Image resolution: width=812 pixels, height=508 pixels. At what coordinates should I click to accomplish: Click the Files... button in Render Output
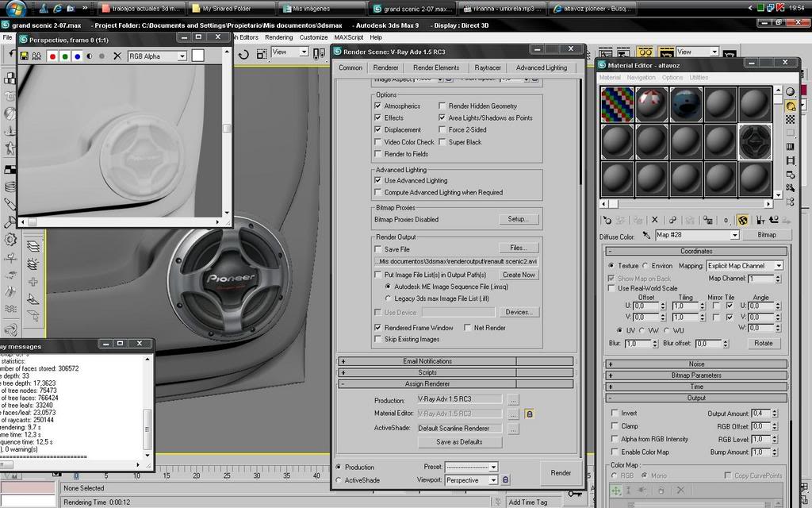click(x=519, y=248)
